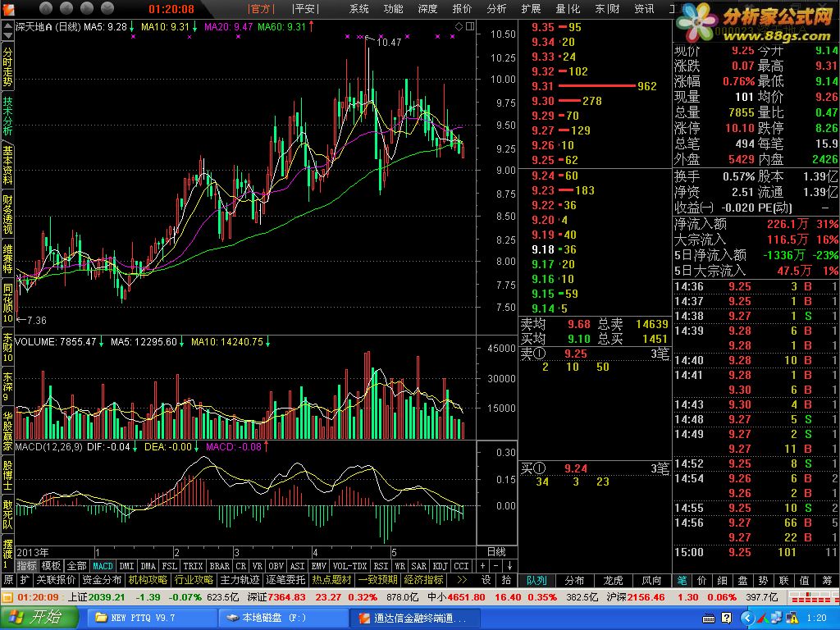840x630 pixels.
Task: Switch to the DMI indicator tab
Action: point(126,566)
